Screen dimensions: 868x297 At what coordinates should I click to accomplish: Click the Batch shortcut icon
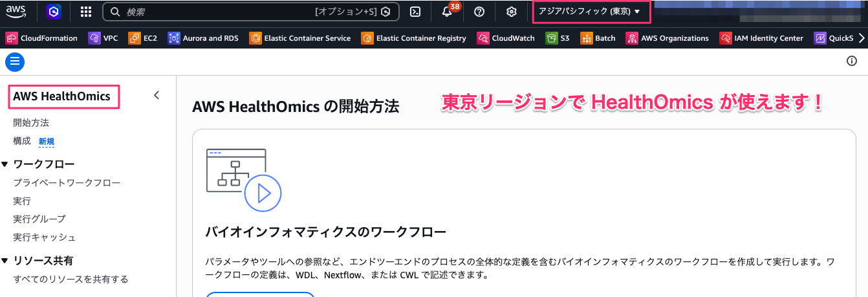(587, 38)
